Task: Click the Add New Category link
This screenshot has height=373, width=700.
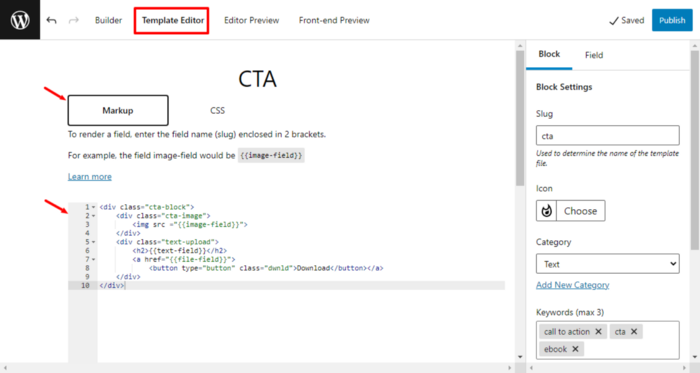Action: point(572,285)
